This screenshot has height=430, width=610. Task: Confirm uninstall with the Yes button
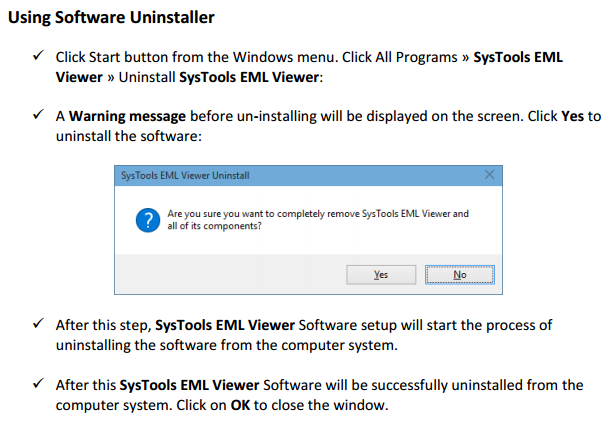[x=381, y=275]
